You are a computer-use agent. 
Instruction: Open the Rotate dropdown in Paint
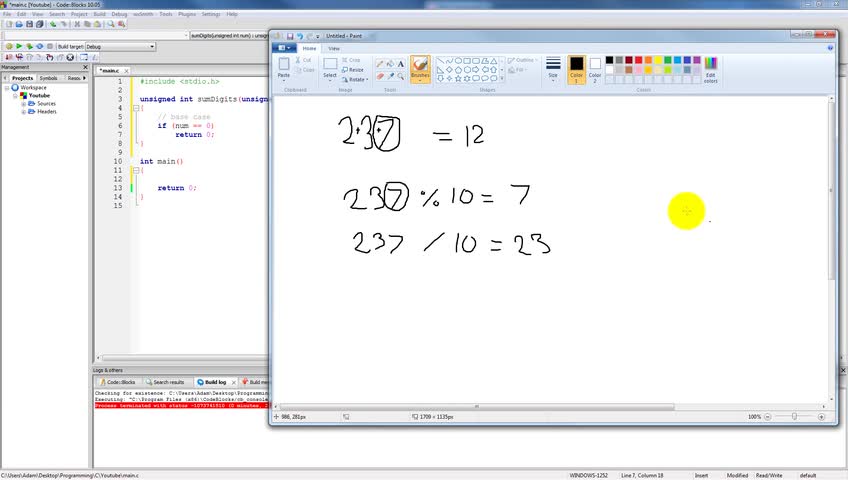[x=355, y=79]
